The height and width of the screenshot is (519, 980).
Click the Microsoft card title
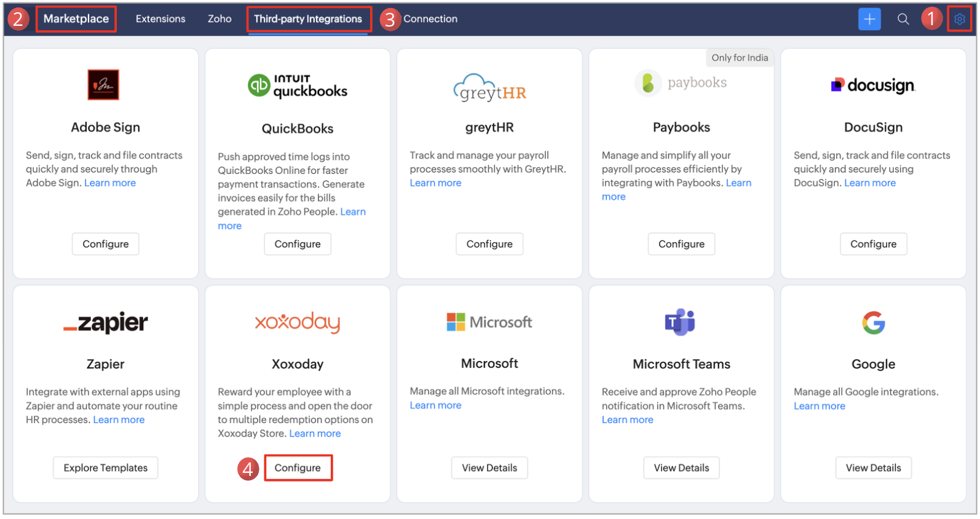[x=489, y=363]
